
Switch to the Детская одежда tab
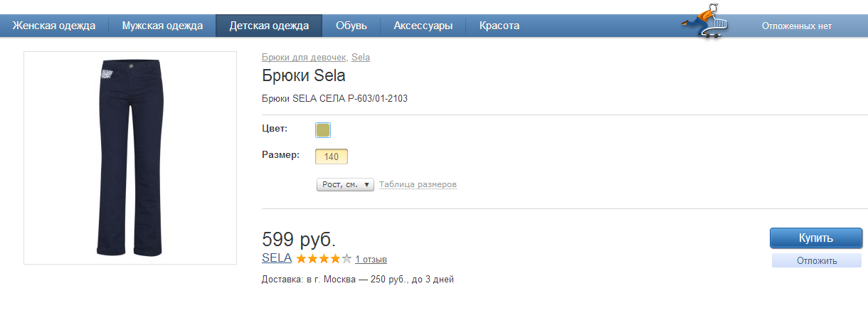point(269,26)
